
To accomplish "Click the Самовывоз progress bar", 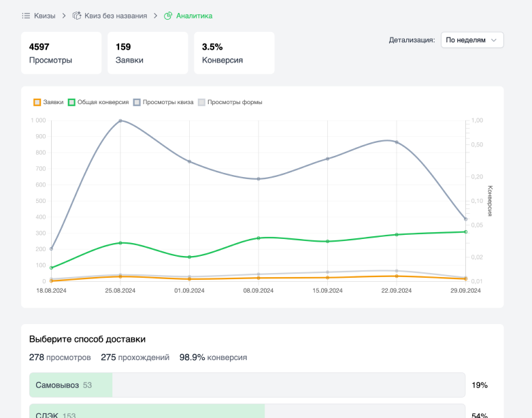I will pos(247,385).
